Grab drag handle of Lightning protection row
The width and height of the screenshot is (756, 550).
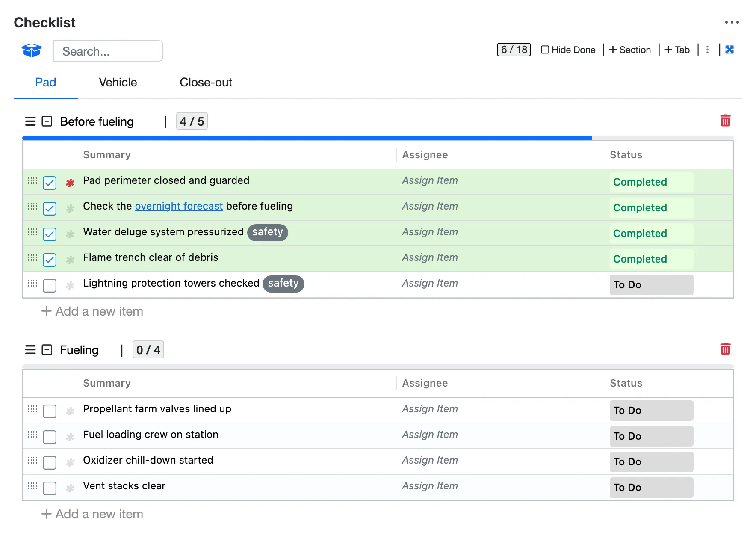pyautogui.click(x=32, y=283)
